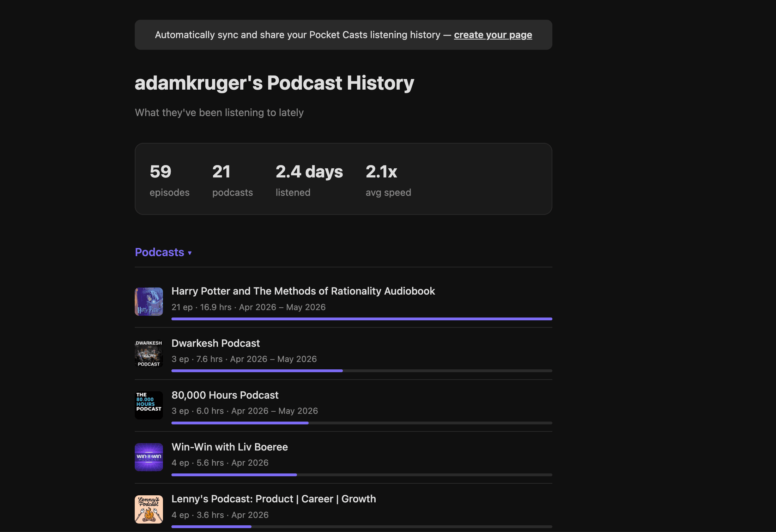The image size is (776, 532).
Task: Click '4 ep · 3.6 hrs' details line
Action: 220,515
